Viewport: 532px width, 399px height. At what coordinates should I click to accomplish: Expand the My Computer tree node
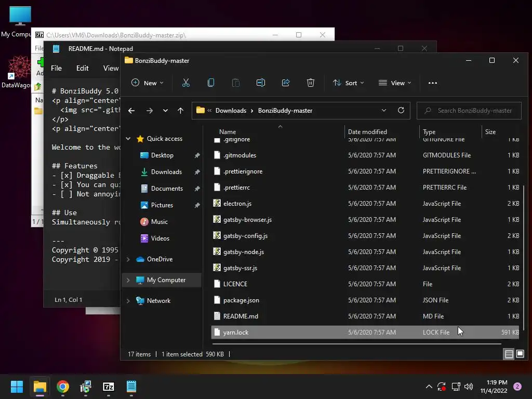click(128, 280)
